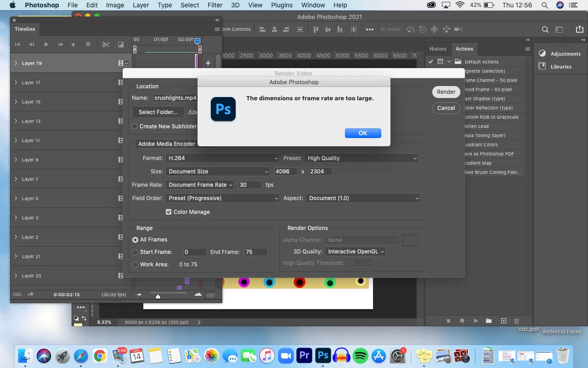The height and width of the screenshot is (368, 588).
Task: Open the Adjustments panel
Action: pos(560,53)
